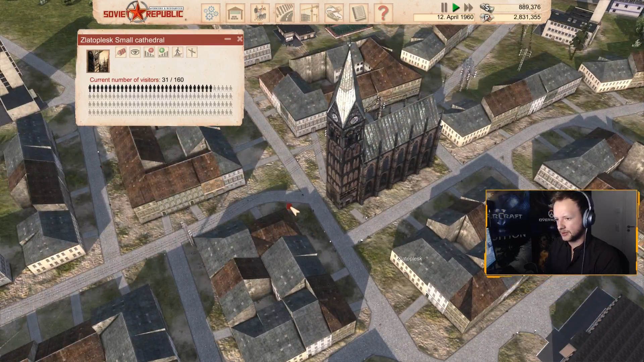Open the gears settings menu

click(211, 13)
